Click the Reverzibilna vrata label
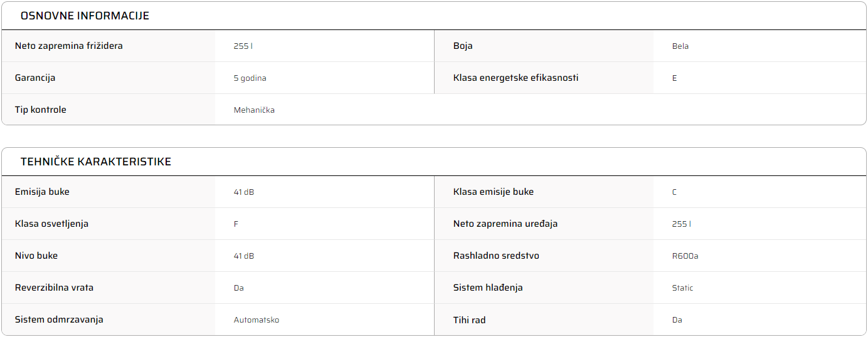The height and width of the screenshot is (337, 868). pos(54,288)
